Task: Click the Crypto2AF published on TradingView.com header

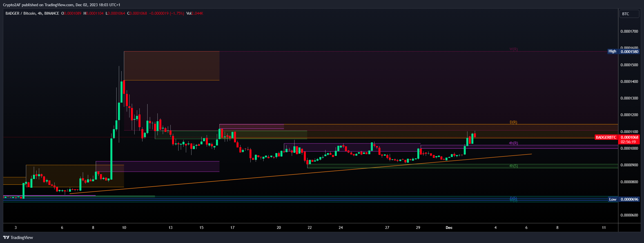Action: click(x=61, y=5)
